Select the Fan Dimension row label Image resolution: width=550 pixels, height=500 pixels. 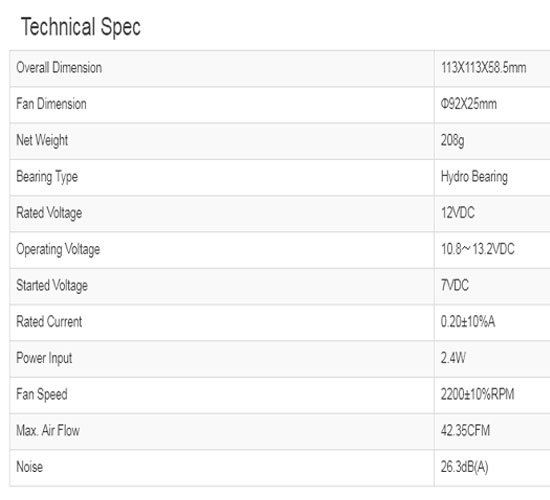pyautogui.click(x=51, y=104)
